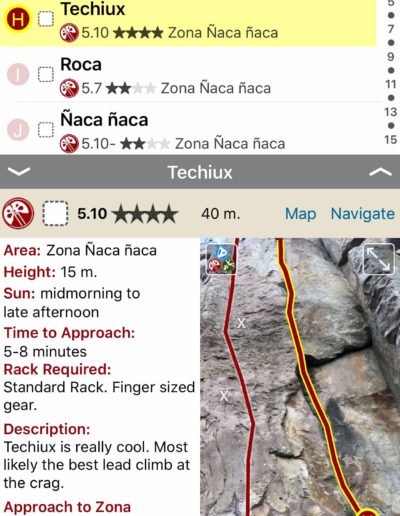Expand the Techiux panel with up chevron
Screen dimensions: 400x516
pyautogui.click(x=380, y=171)
